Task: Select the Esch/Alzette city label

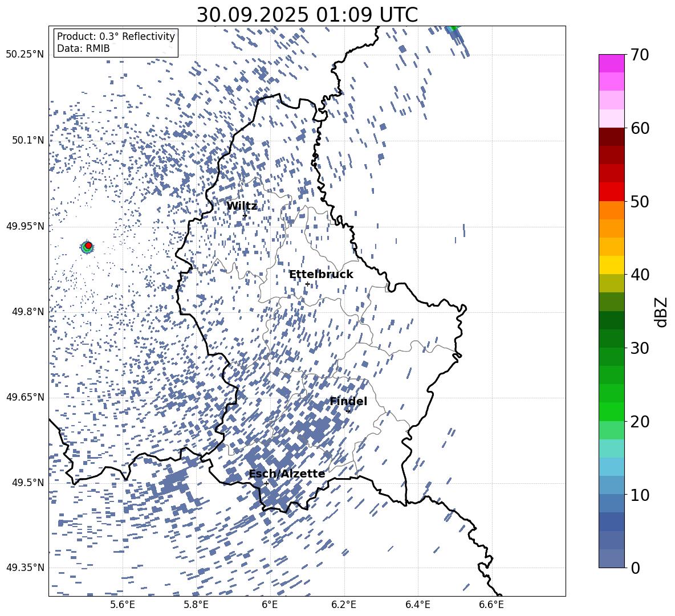Action: point(287,474)
